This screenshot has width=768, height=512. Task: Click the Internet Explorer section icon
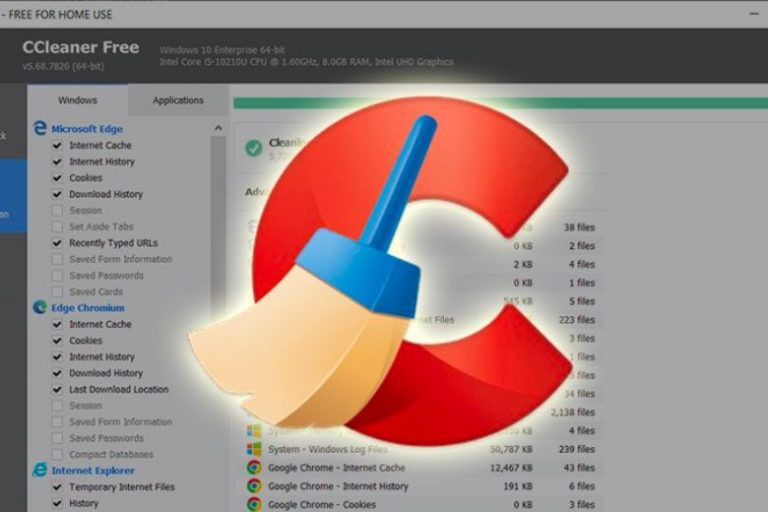pos(40,470)
